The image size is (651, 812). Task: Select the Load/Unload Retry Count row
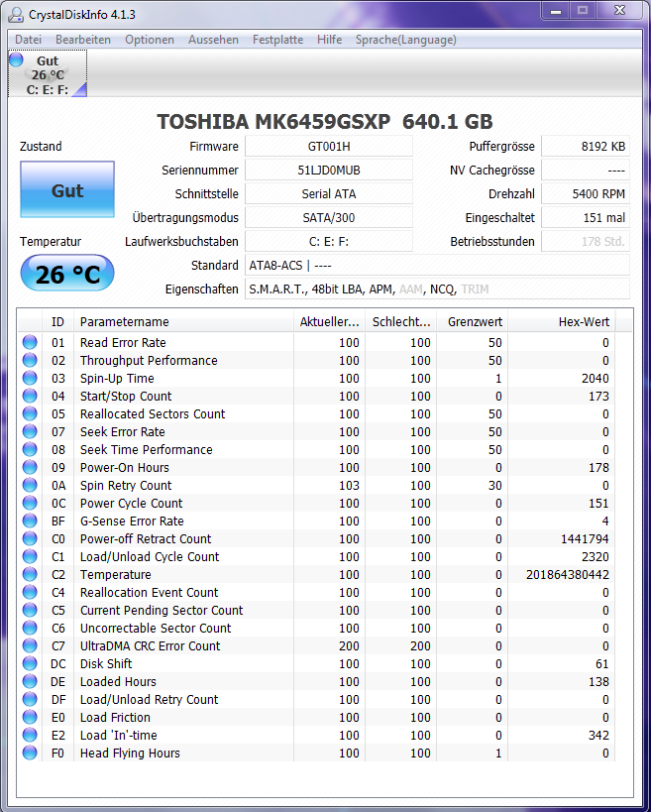click(x=316, y=700)
